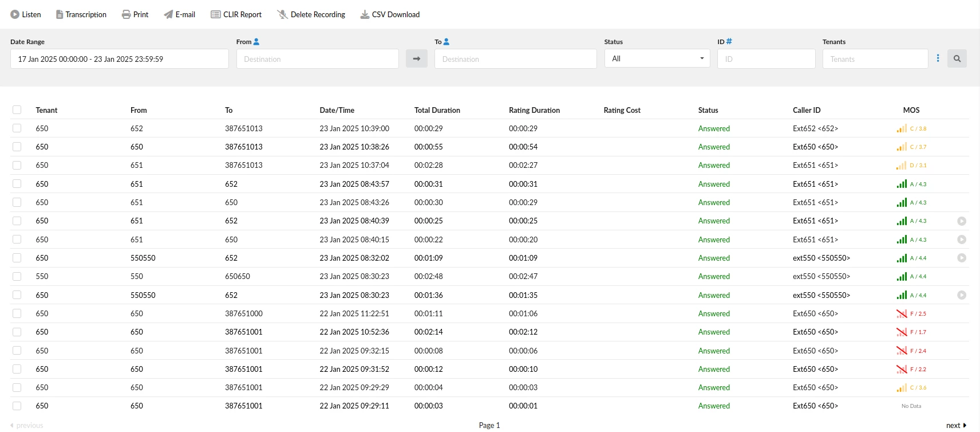980x432 pixels.
Task: Select the checkbox for the 10:39:00 call
Action: (x=17, y=128)
